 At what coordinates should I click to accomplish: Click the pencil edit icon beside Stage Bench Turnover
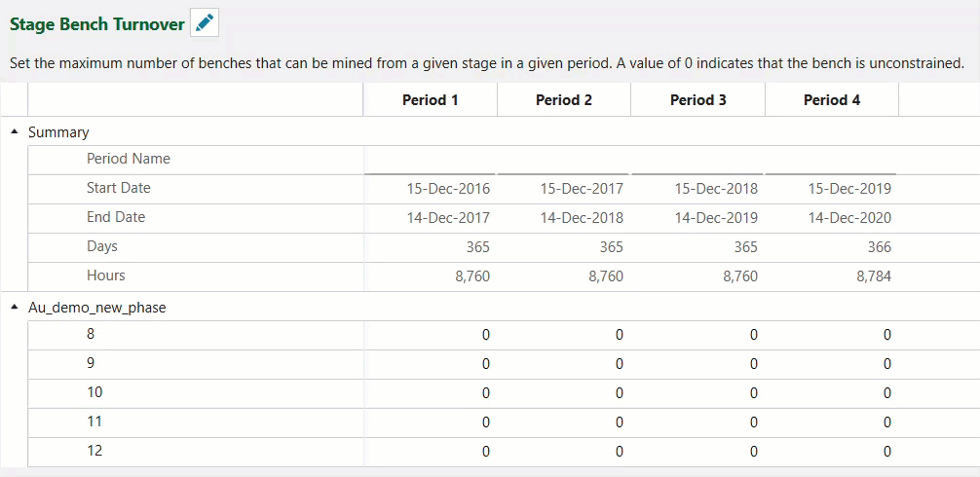pyautogui.click(x=205, y=23)
